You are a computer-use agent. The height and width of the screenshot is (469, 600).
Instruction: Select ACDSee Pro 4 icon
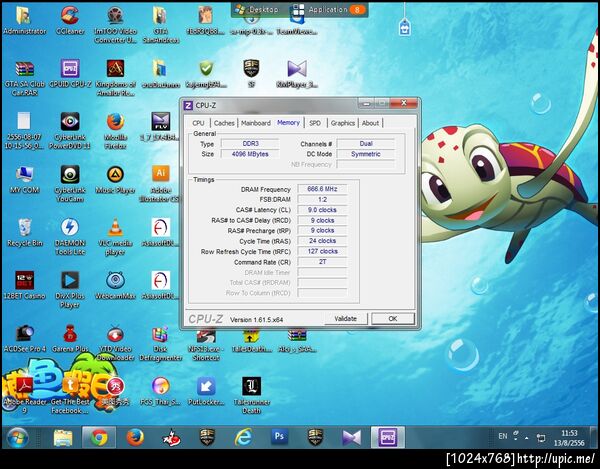[24, 338]
